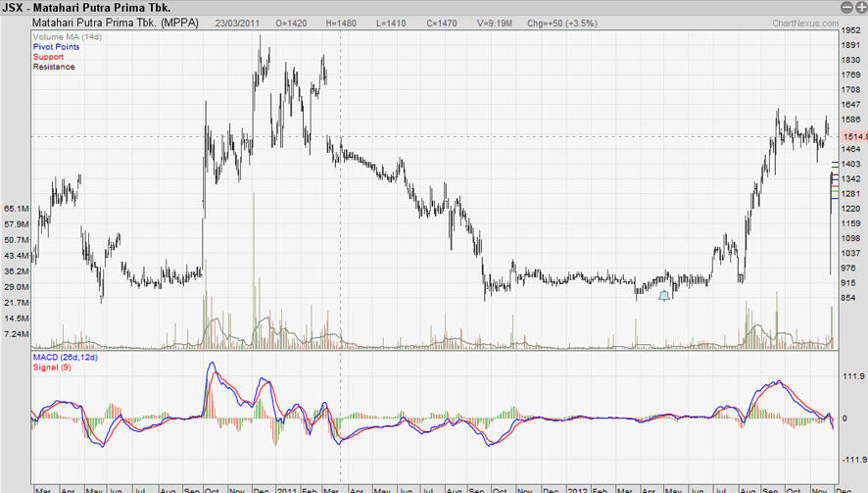Viewport: 868px width, 493px height.
Task: Click the 976 price axis label
Action: (x=850, y=269)
